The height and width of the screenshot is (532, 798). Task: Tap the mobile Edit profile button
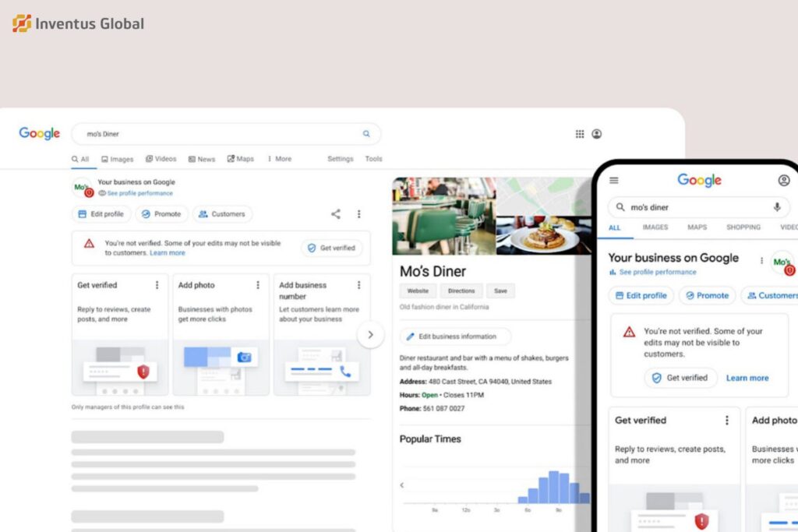(x=641, y=295)
